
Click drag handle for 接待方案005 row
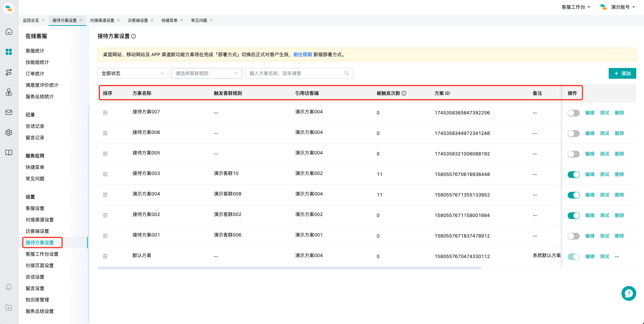coord(105,154)
